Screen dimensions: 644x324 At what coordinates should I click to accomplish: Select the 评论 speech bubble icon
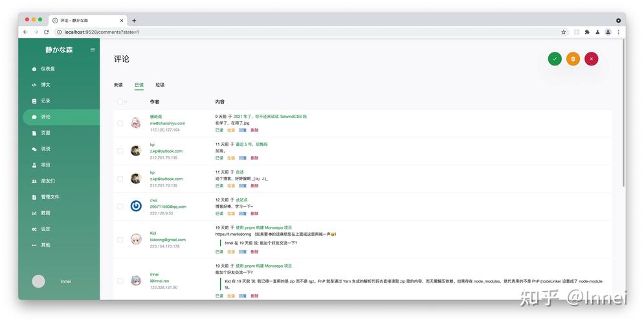click(x=34, y=117)
